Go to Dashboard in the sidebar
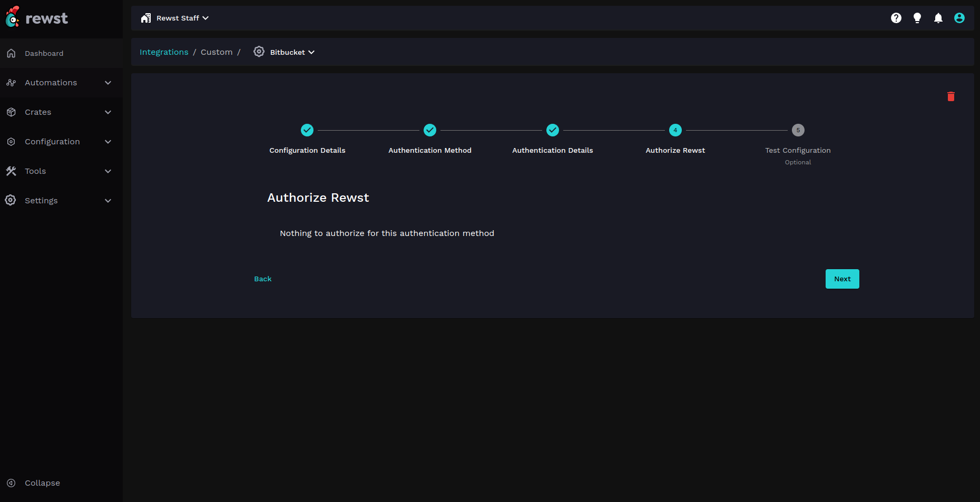980x502 pixels. point(44,53)
